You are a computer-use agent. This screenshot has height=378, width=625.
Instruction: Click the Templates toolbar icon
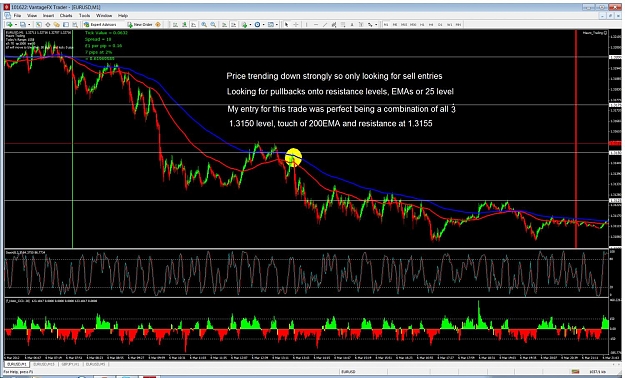271,25
